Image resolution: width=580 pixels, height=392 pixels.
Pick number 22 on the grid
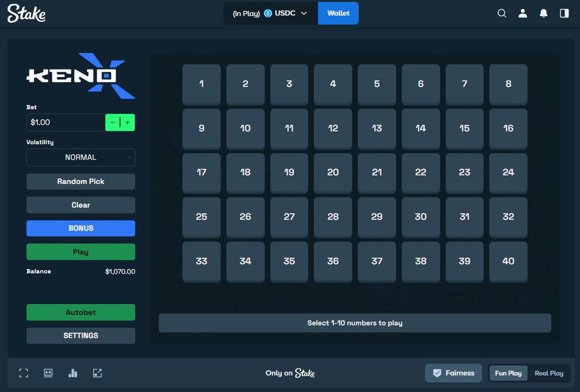point(420,173)
